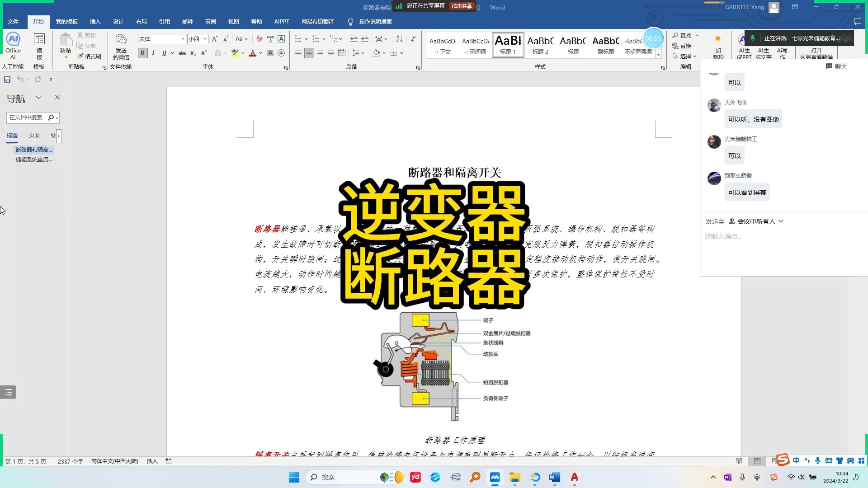Click the red font color swatch
Image resolution: width=868 pixels, height=488 pixels.
point(253,53)
